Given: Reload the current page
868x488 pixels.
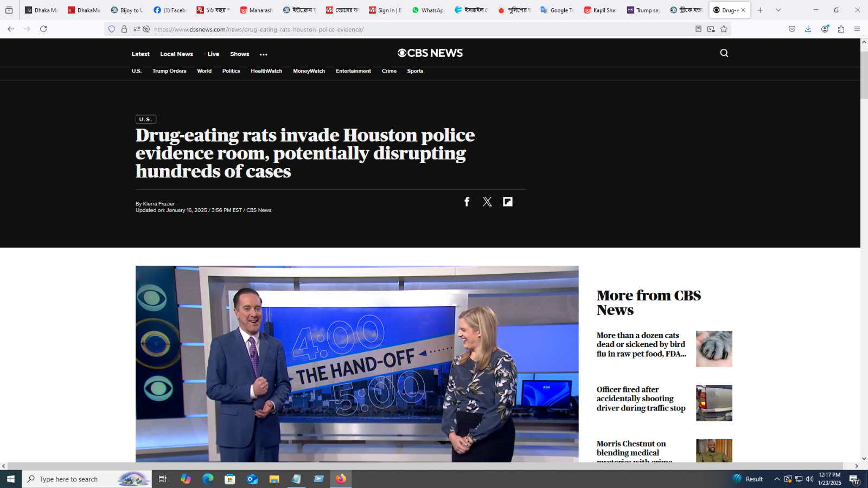Looking at the screenshot, I should (43, 29).
